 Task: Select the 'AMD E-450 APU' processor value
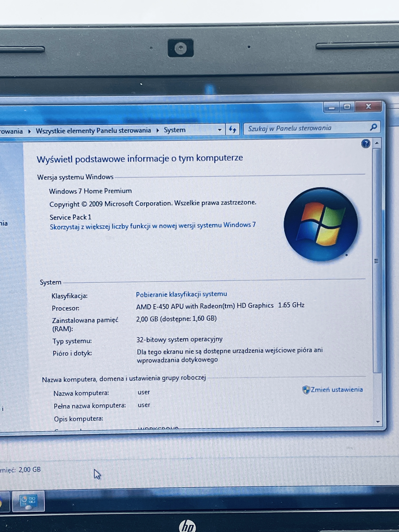pyautogui.click(x=220, y=306)
